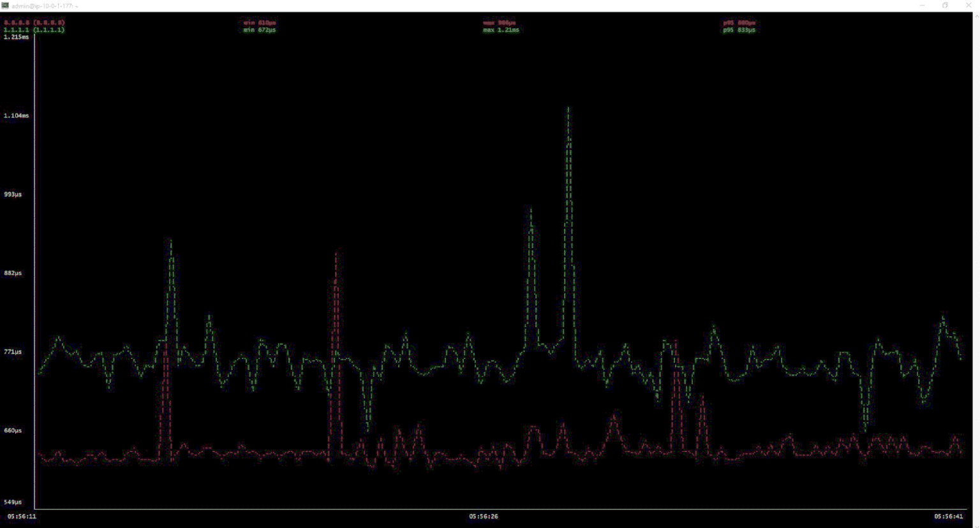Click the 1.215ms top axis label
Viewport: 980px width, 528px height.
pyautogui.click(x=17, y=37)
